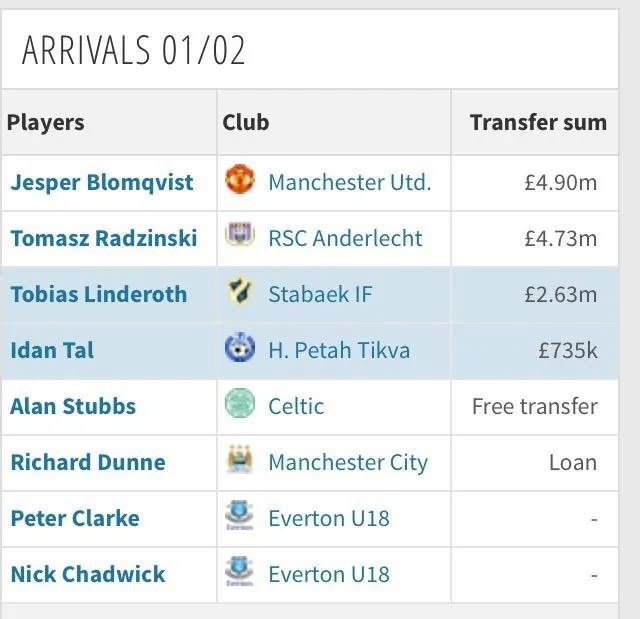This screenshot has width=640, height=619.
Task: Click the Hapoel Petah Tikva crest
Action: click(x=239, y=350)
